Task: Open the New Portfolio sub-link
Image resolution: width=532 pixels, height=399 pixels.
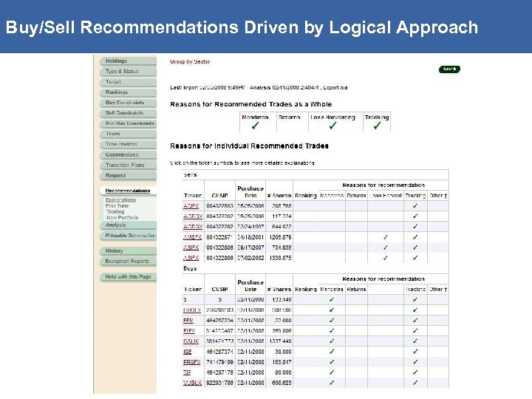Action: click(122, 217)
